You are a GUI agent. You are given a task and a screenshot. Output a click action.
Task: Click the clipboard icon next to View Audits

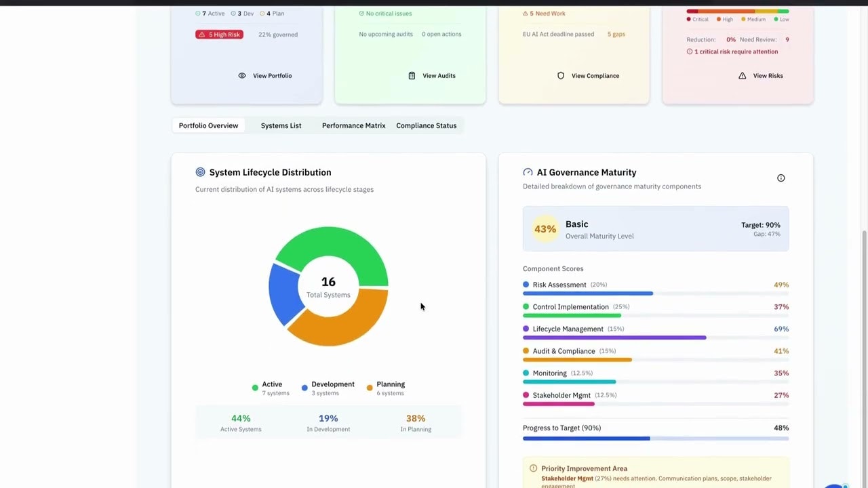pos(412,75)
